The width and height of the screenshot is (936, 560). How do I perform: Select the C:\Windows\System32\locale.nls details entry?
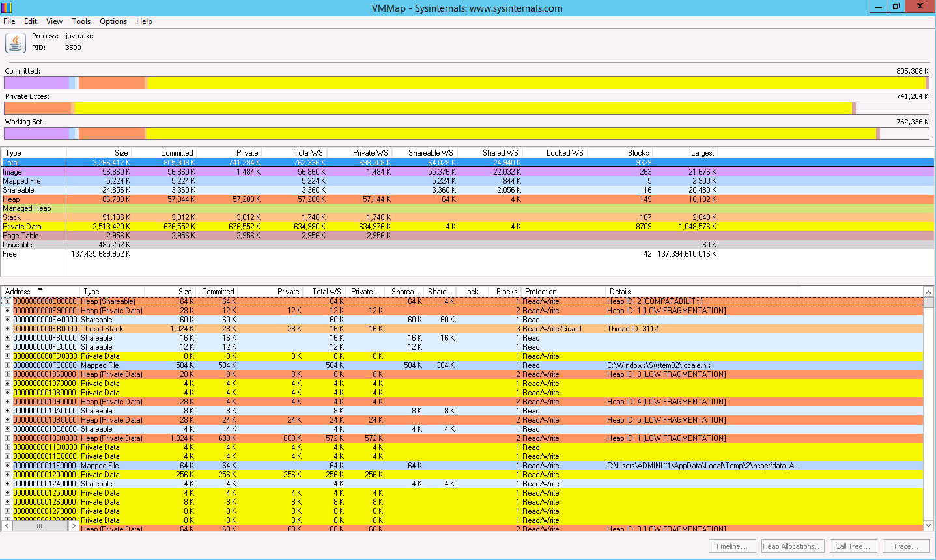pos(659,365)
